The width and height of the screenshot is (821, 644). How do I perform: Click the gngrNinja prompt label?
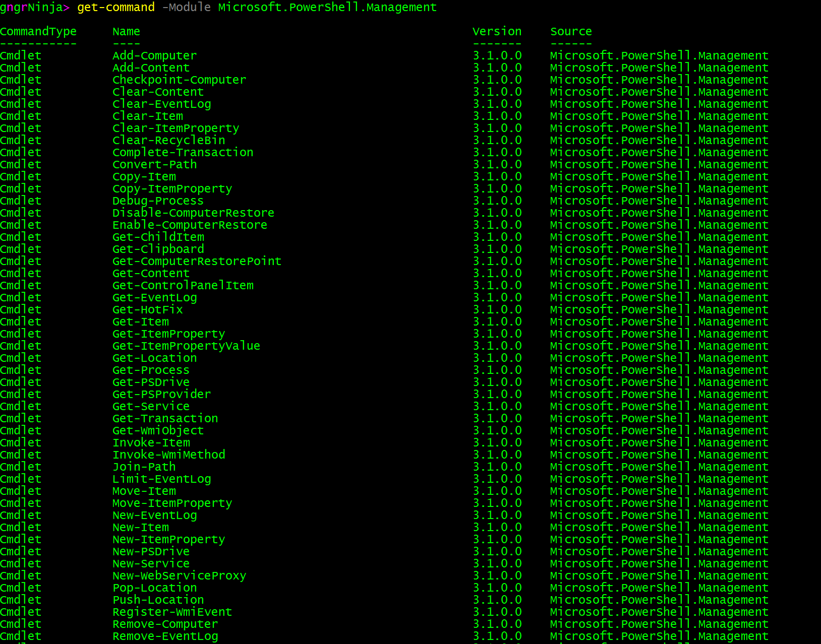[x=31, y=8]
